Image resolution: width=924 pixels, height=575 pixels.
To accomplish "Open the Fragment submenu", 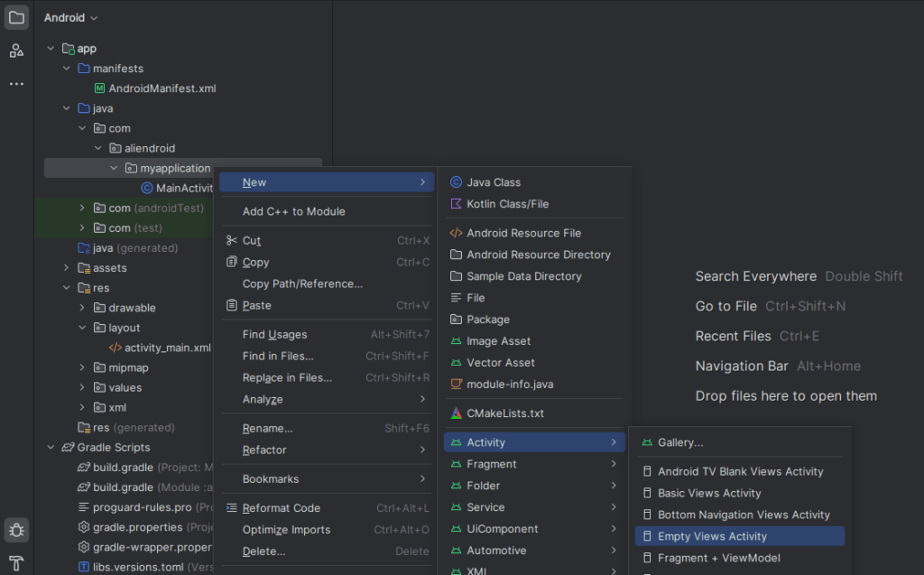I will pos(534,464).
